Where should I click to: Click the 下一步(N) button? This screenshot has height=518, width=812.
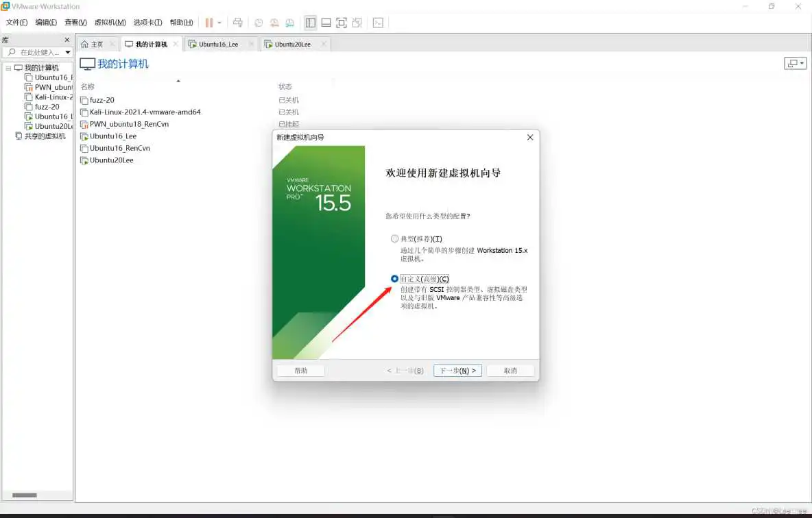[457, 371]
